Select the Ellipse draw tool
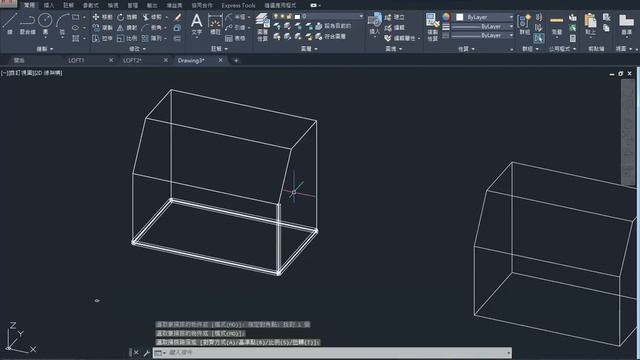Screen dimensions: 640x360 pyautogui.click(x=76, y=28)
